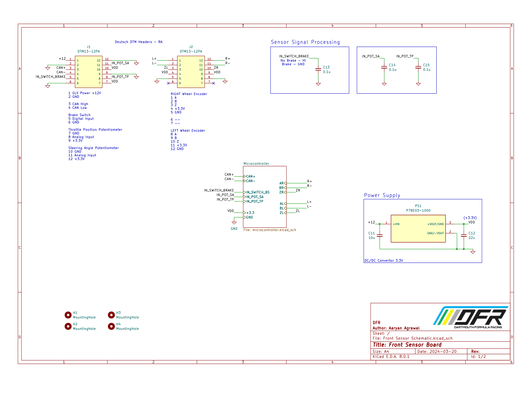This screenshot has width=532, height=393.
Task: Click the '22u' value of C12
Action: [472, 238]
